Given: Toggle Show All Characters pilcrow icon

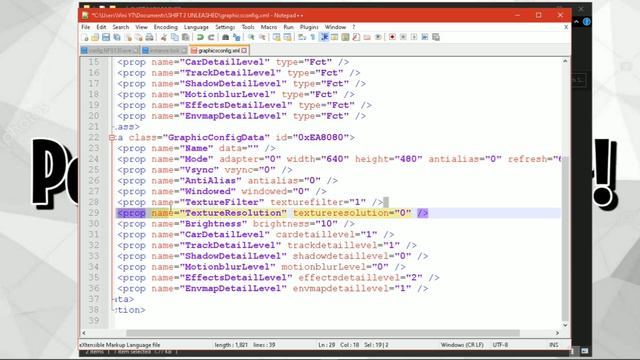Looking at the screenshot, I should [x=313, y=37].
